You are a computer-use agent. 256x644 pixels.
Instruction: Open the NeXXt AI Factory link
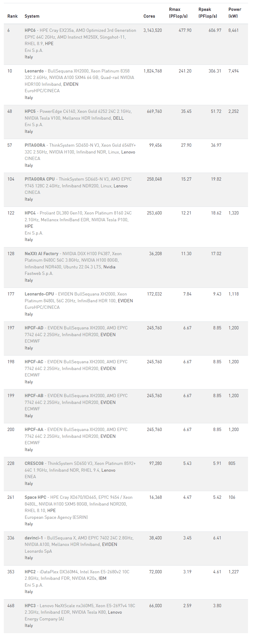tap(41, 254)
